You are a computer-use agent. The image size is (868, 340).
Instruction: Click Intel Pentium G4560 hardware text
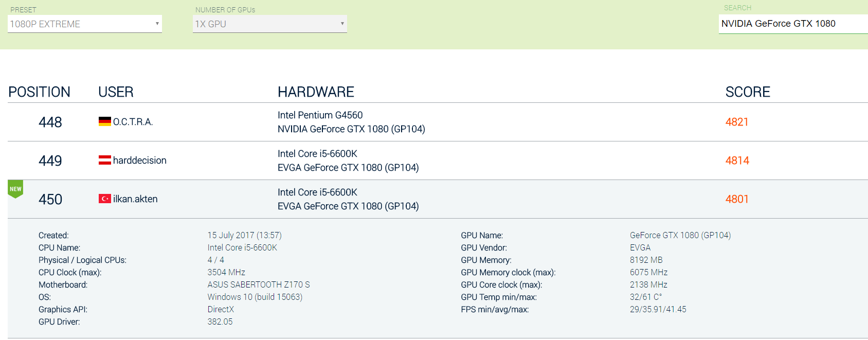(320, 115)
